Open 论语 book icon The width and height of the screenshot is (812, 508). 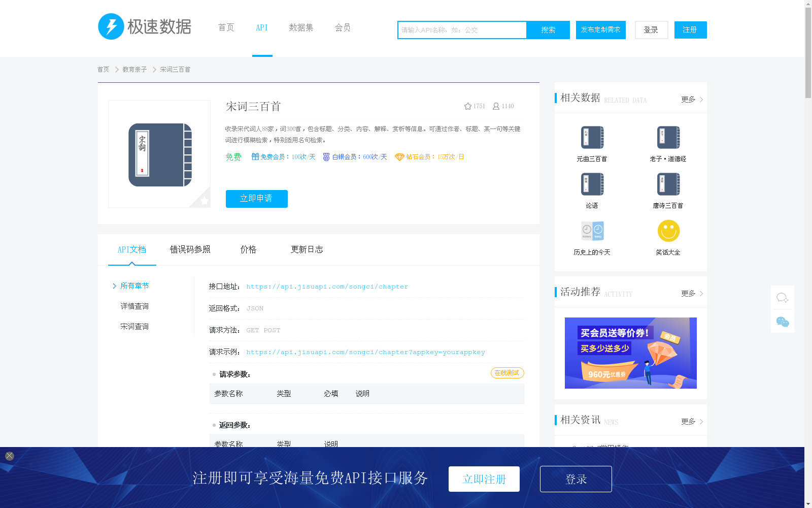coord(592,184)
